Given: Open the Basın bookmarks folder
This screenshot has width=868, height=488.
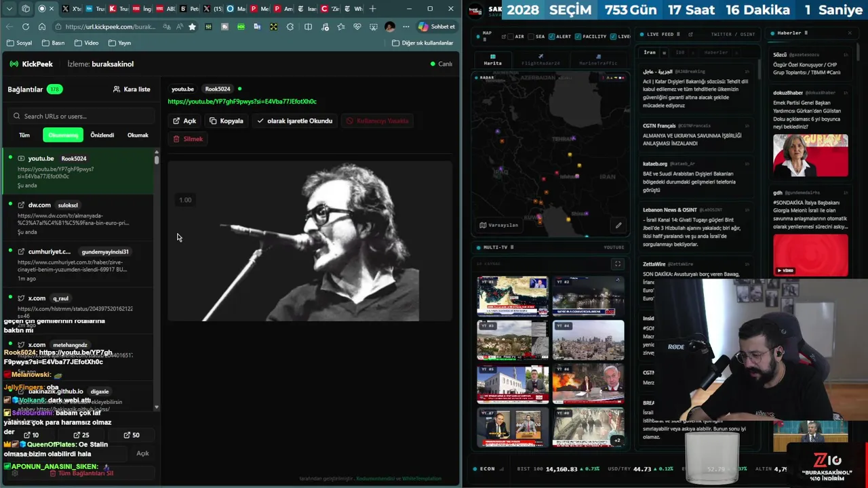Looking at the screenshot, I should coord(53,43).
